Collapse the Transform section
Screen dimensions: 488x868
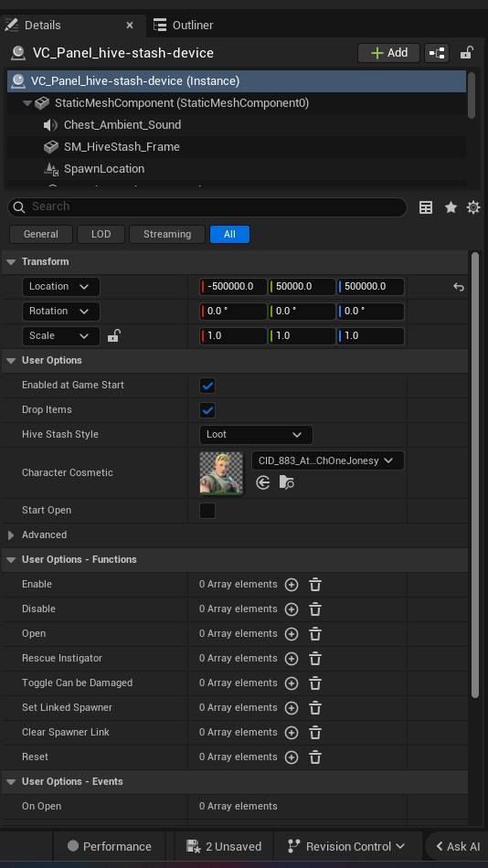(11, 262)
